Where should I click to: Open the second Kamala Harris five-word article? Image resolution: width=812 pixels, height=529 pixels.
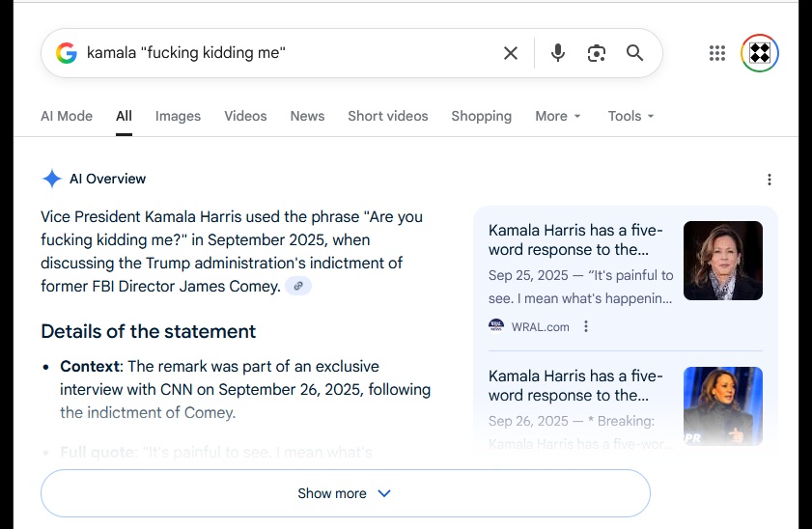(575, 385)
